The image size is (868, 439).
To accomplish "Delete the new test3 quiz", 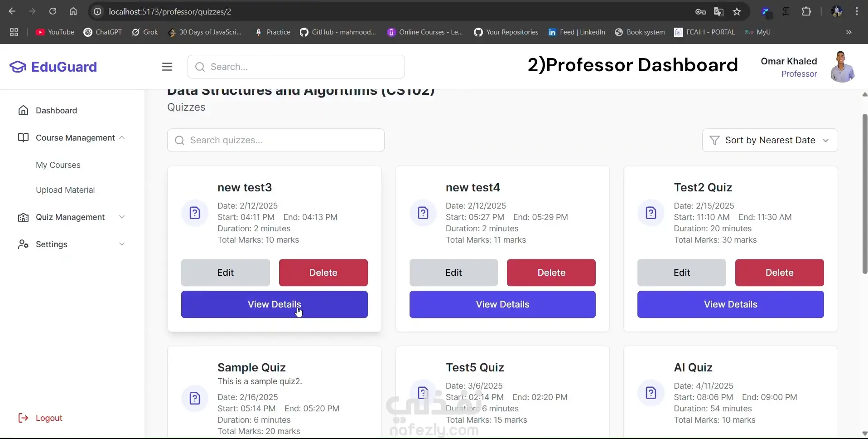I will (x=323, y=273).
